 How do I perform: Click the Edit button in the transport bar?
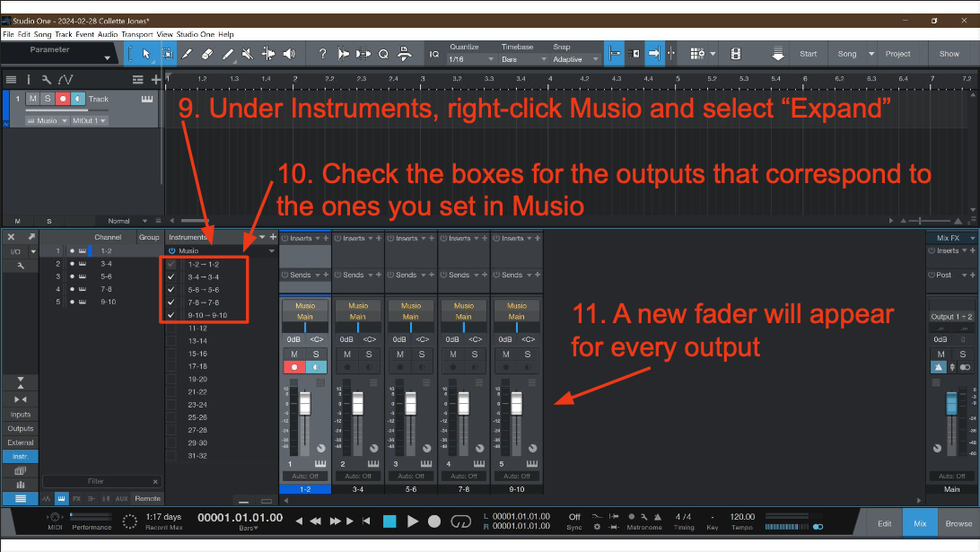pos(884,523)
